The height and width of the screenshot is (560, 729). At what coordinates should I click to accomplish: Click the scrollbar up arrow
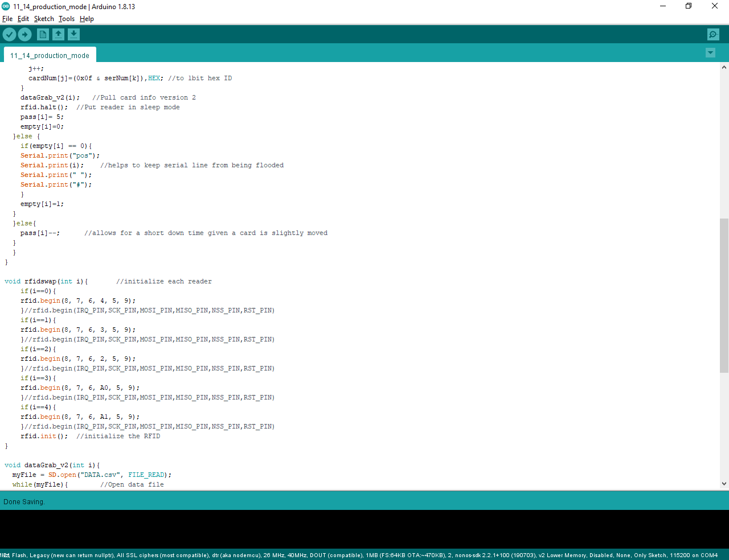point(724,67)
